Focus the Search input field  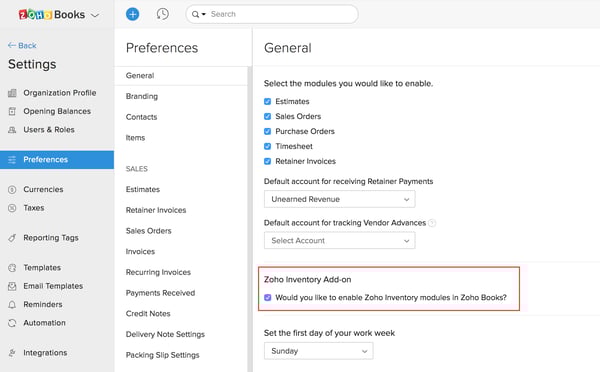[272, 14]
